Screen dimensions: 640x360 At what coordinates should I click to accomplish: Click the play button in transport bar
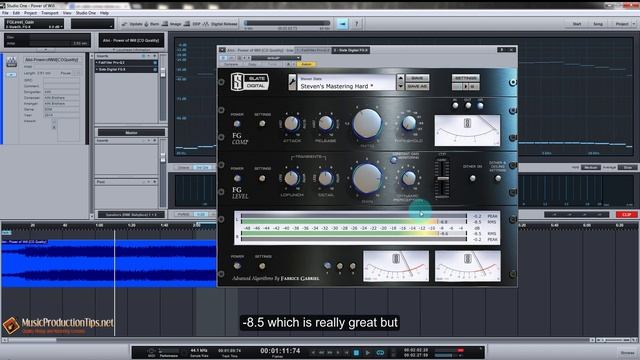coord(367,353)
